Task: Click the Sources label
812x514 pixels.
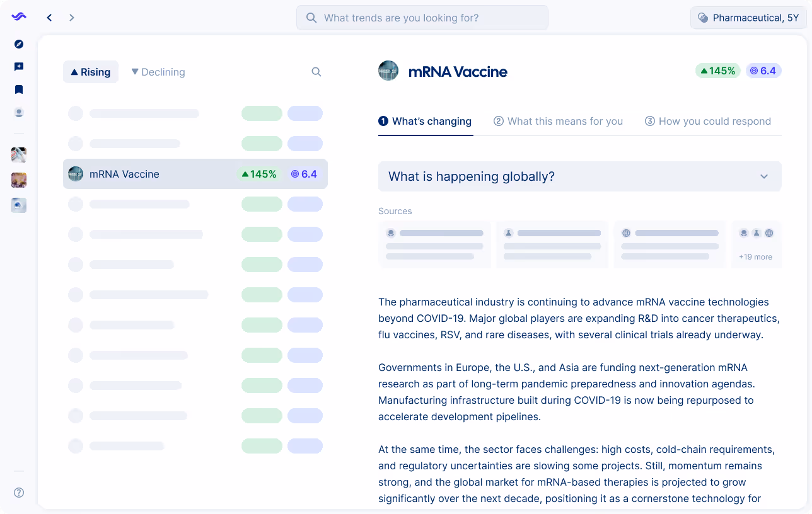Action: (x=395, y=211)
